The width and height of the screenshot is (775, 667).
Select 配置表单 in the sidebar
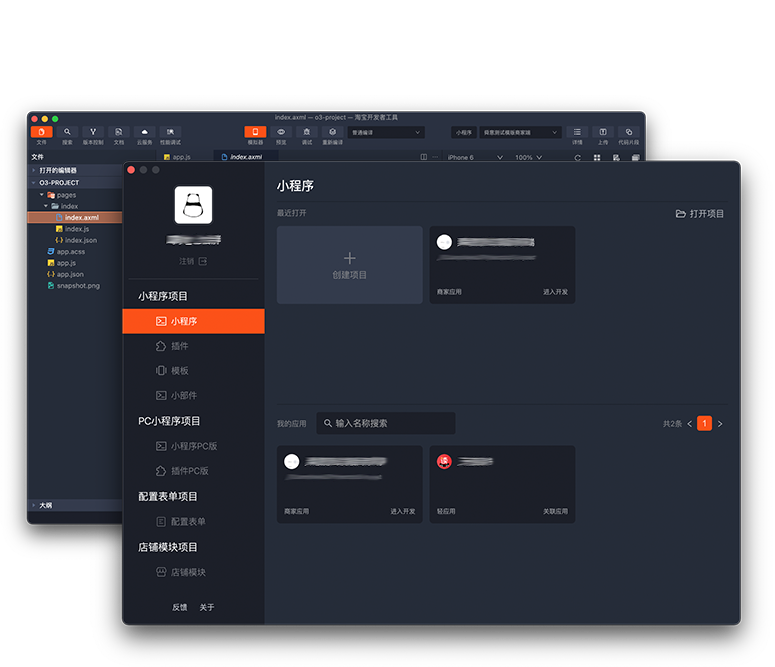click(x=193, y=522)
